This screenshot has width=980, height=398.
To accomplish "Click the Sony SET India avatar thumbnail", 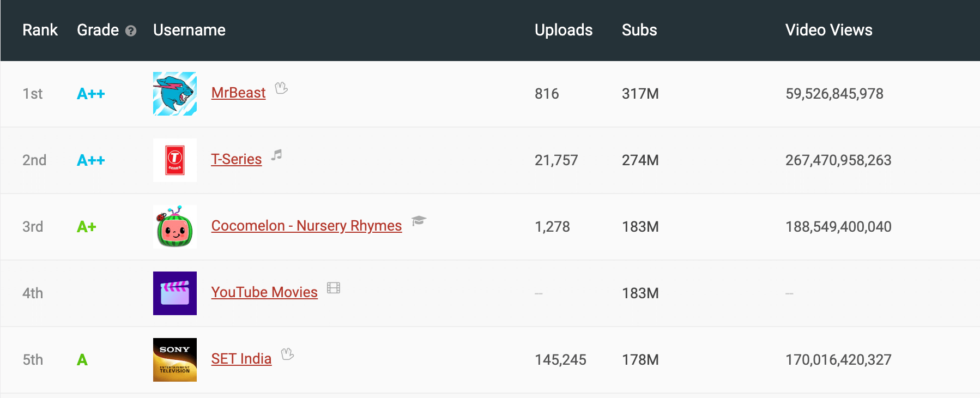I will click(x=174, y=359).
